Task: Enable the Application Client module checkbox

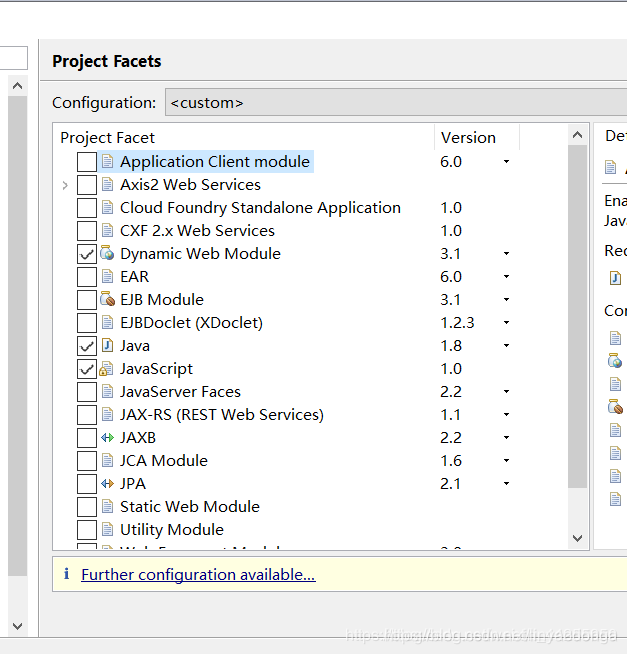Action: (87, 162)
